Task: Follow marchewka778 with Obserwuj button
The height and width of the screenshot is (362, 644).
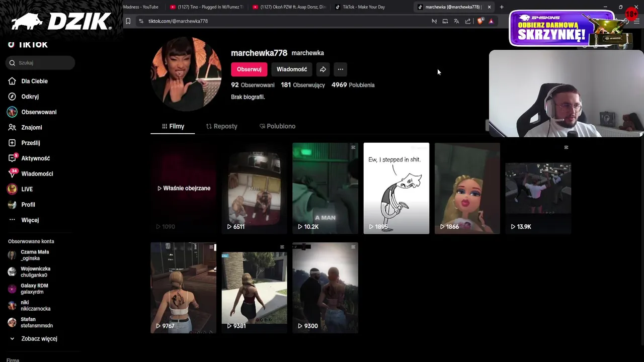Action: 249,69
